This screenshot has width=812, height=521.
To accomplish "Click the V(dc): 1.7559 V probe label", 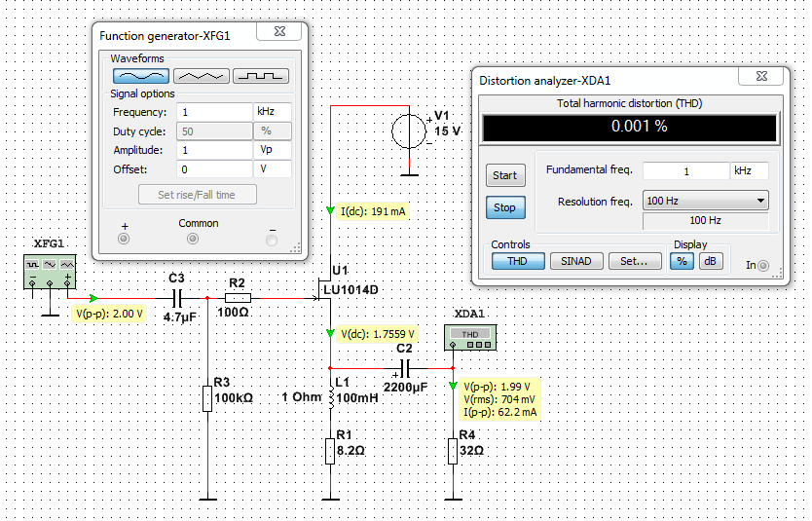I will 378,334.
